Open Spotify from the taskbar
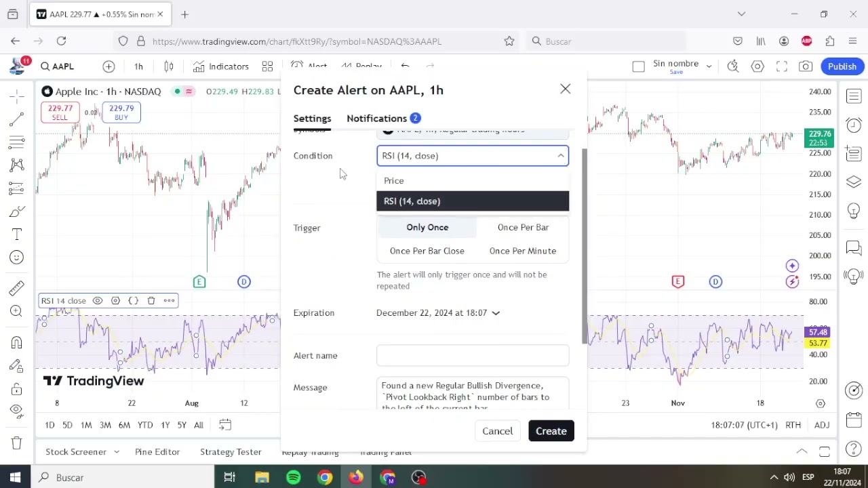868x488 pixels. [294, 477]
